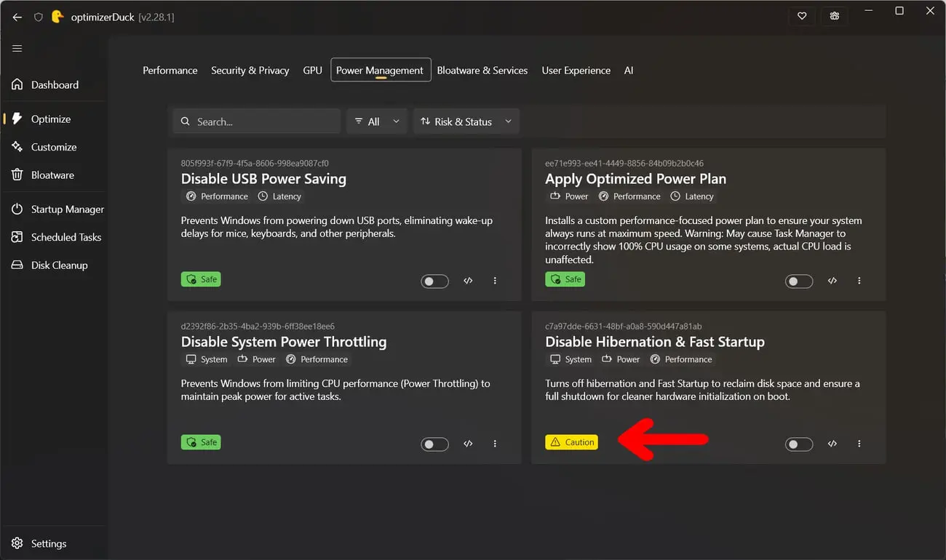This screenshot has width=946, height=560.
Task: View code for Apply Optimized Power Plan
Action: [x=832, y=281]
